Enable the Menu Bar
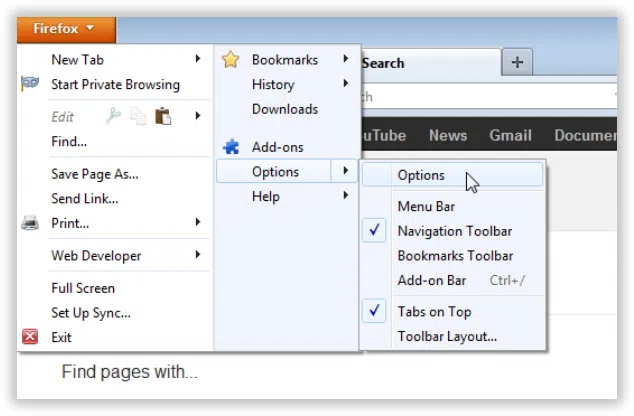 (426, 207)
